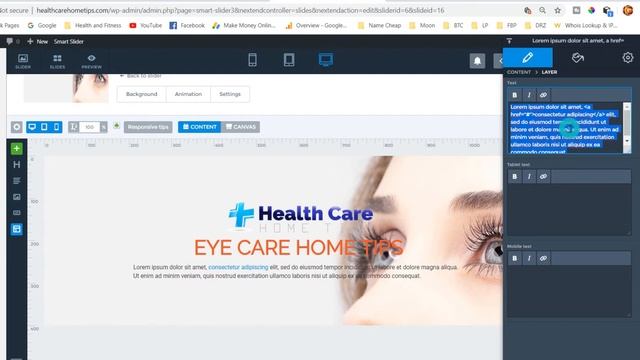Select the EYE CARE HOME TIPS heading layer
This screenshot has width=640, height=360.
(x=298, y=247)
